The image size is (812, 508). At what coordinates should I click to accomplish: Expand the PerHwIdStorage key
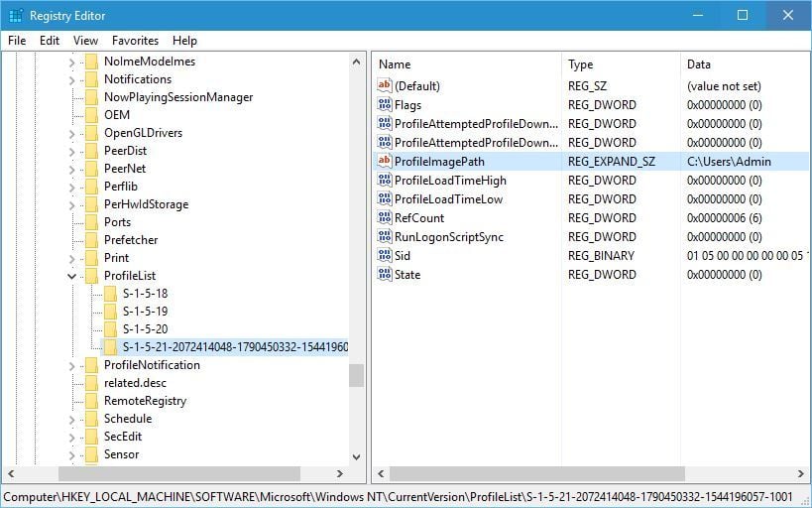72,205
